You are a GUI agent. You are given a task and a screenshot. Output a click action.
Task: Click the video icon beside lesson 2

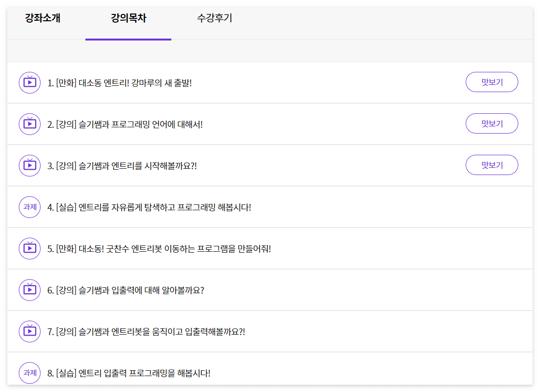click(29, 123)
